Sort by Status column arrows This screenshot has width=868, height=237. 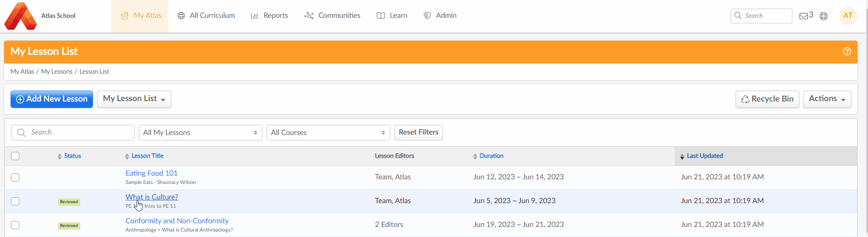pyautogui.click(x=60, y=156)
